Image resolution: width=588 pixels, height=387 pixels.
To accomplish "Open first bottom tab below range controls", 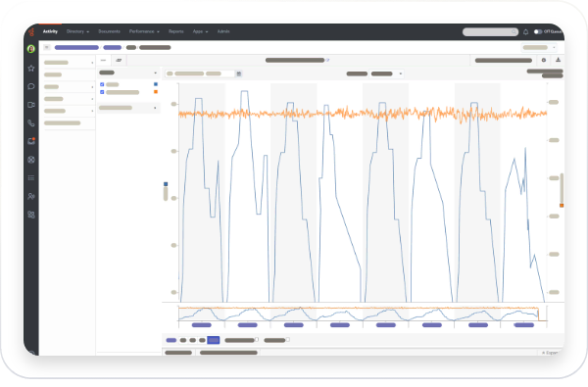I will click(178, 353).
